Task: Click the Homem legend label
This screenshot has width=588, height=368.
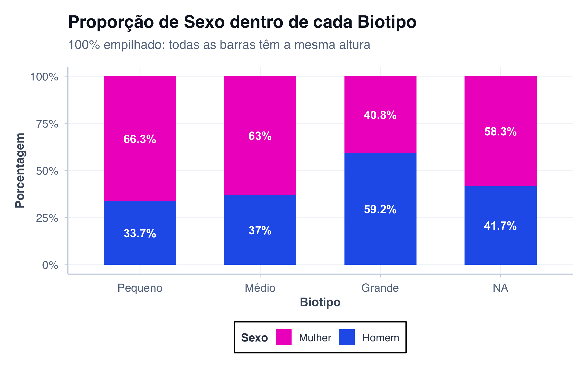Action: coord(380,338)
